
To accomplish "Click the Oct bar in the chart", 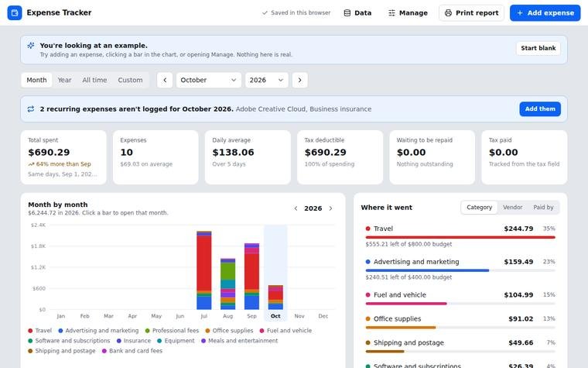I will coord(275,297).
